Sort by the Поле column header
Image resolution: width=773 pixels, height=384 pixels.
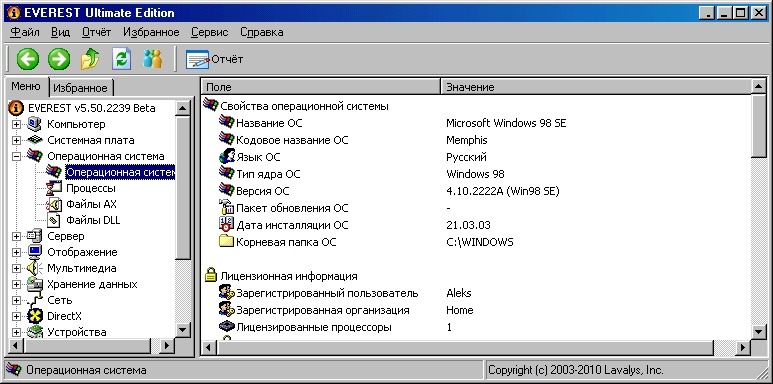point(321,87)
